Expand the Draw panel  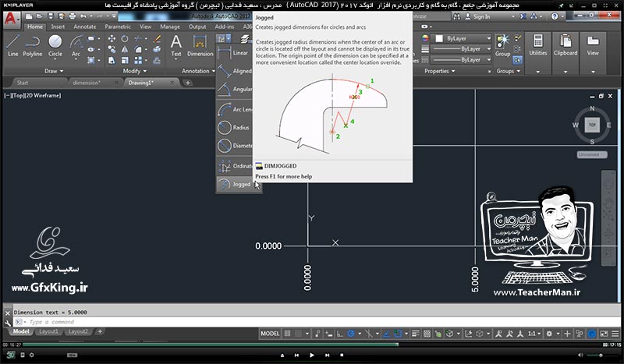click(54, 71)
